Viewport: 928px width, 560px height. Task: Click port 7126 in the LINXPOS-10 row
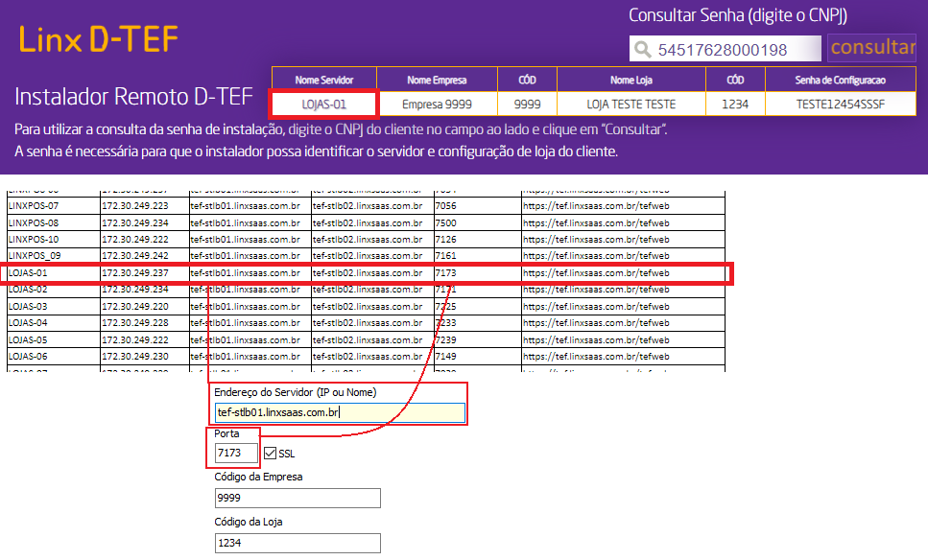pyautogui.click(x=445, y=240)
